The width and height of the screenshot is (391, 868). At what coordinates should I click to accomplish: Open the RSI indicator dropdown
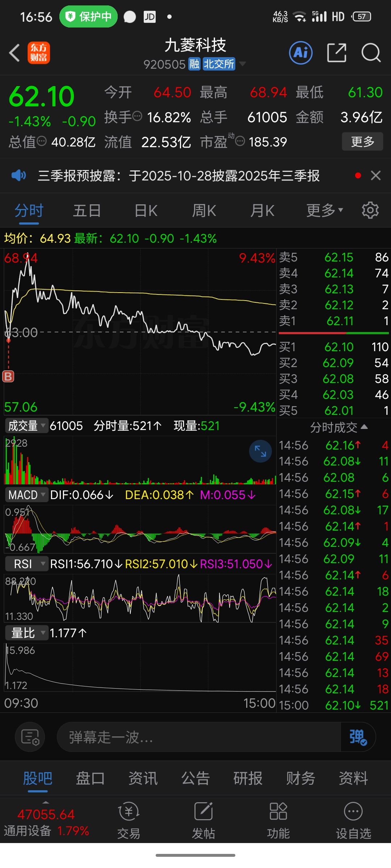[26, 564]
